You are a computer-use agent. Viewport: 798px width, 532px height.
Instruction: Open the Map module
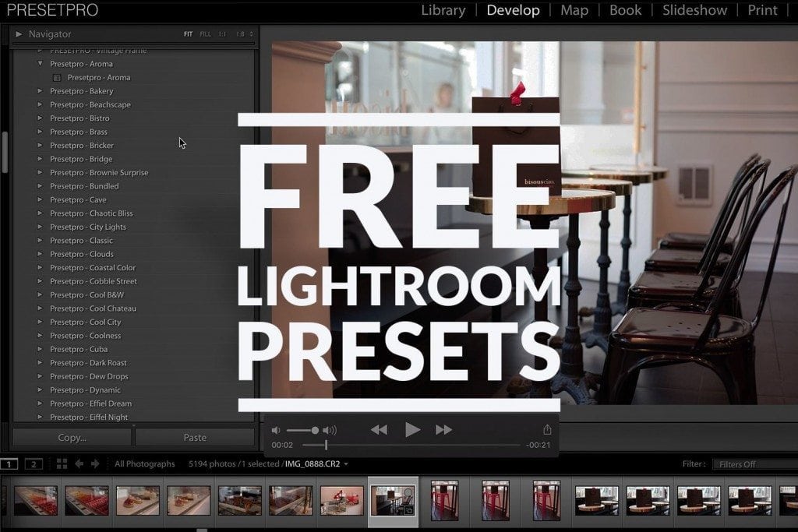tap(574, 10)
